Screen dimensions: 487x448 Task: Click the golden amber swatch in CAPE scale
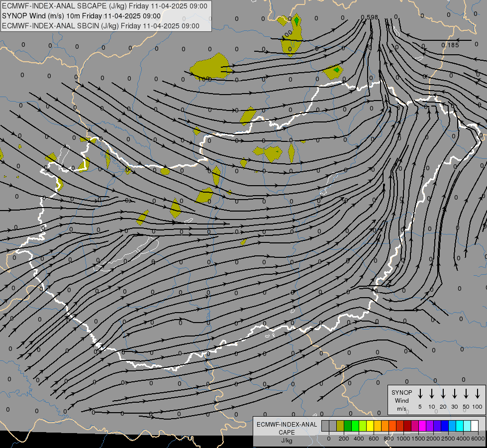378,426
